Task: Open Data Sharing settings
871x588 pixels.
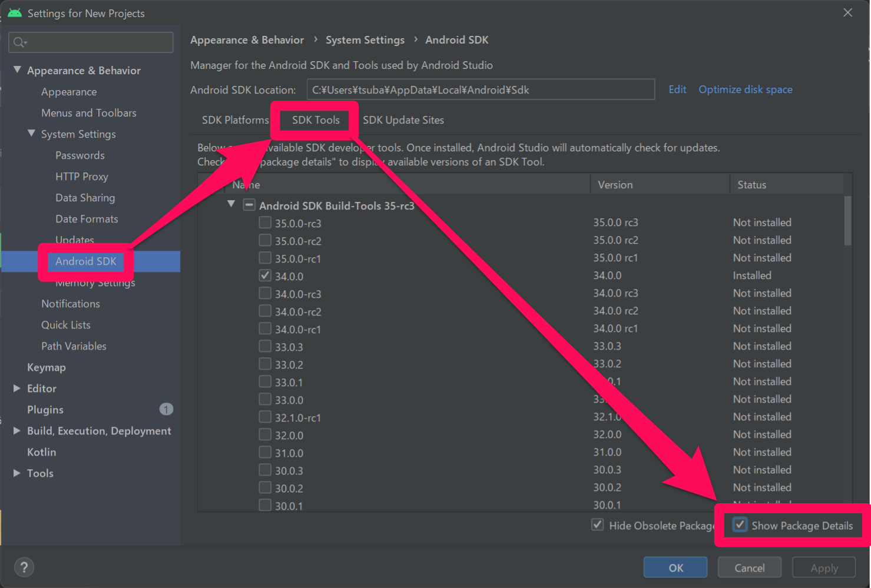Action: click(85, 198)
